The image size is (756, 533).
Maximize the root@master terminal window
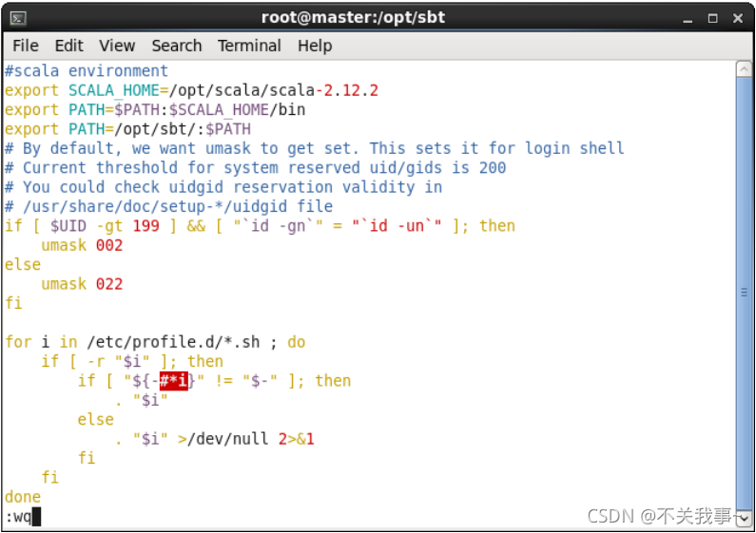(712, 19)
